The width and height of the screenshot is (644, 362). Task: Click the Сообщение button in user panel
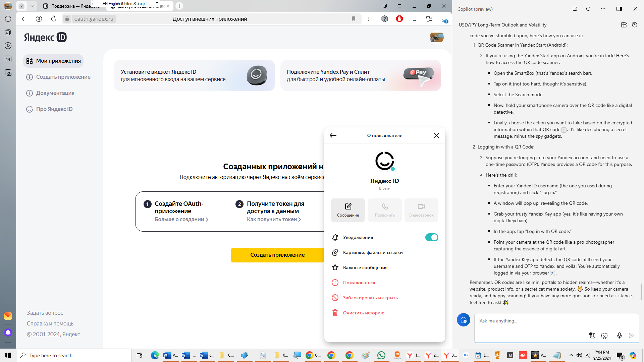pos(348,210)
